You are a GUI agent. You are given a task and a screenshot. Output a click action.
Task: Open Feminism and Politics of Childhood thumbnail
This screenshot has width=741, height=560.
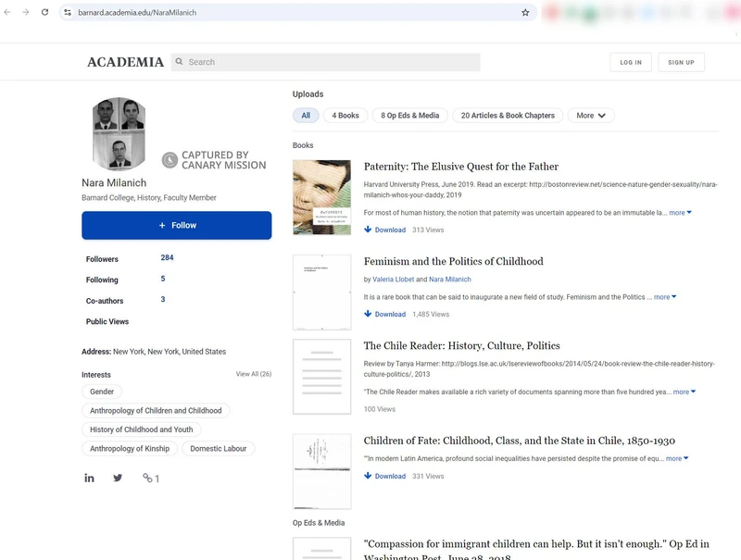pos(321,292)
